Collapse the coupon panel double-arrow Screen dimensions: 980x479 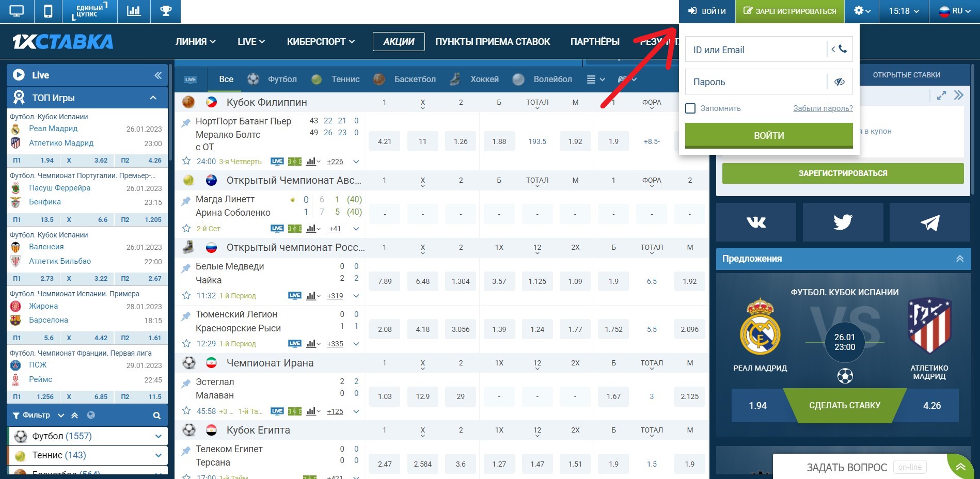pos(959,95)
